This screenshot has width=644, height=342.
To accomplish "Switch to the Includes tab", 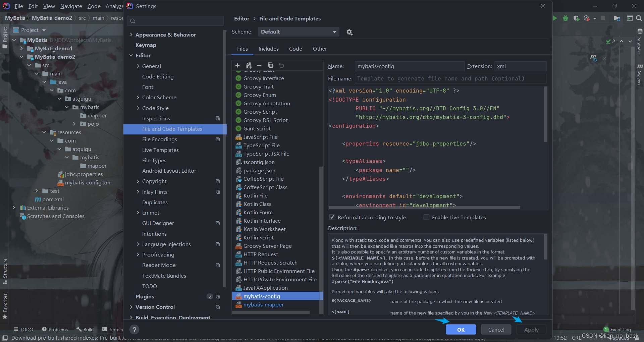I will click(x=268, y=49).
